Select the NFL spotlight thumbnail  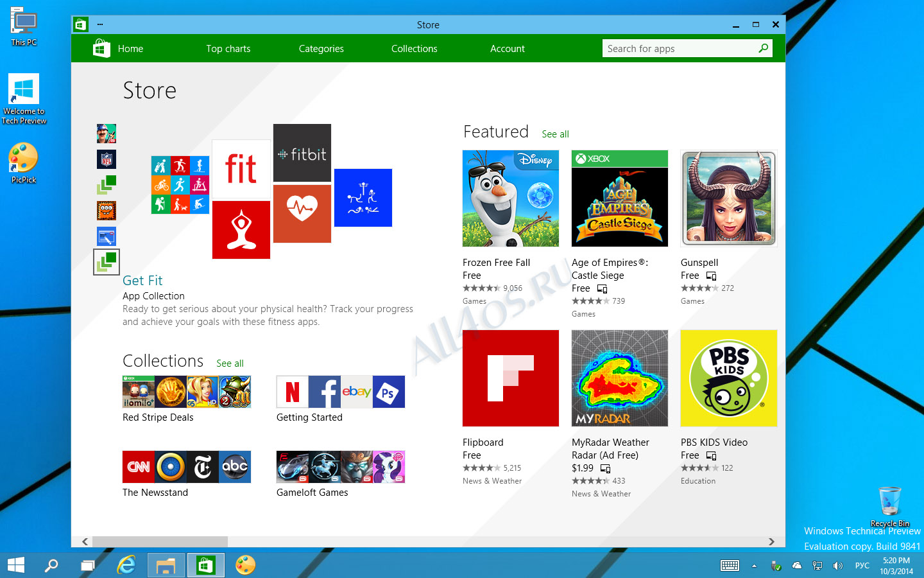(x=107, y=159)
